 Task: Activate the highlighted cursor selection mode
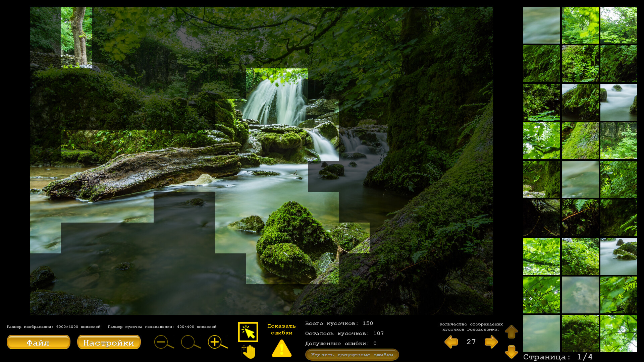pyautogui.click(x=248, y=332)
